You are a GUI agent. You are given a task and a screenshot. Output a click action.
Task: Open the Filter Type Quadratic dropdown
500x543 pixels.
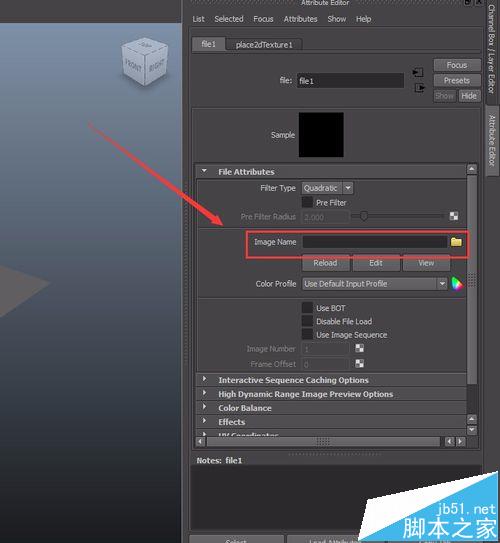(328, 188)
